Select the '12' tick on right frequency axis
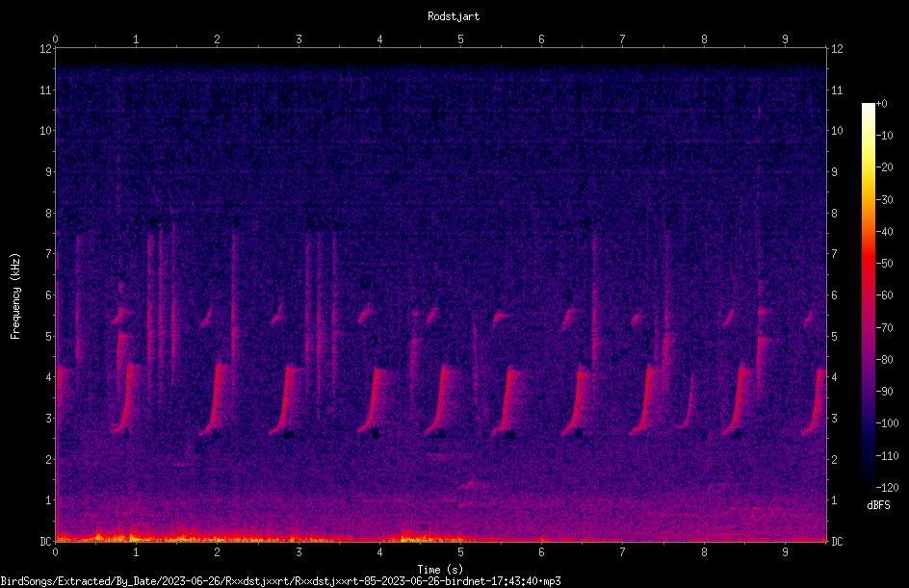 click(x=837, y=49)
